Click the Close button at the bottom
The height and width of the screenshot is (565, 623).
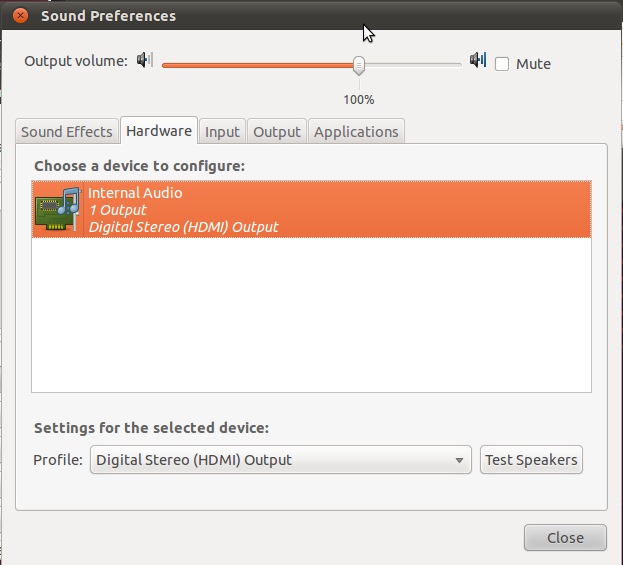tap(565, 538)
